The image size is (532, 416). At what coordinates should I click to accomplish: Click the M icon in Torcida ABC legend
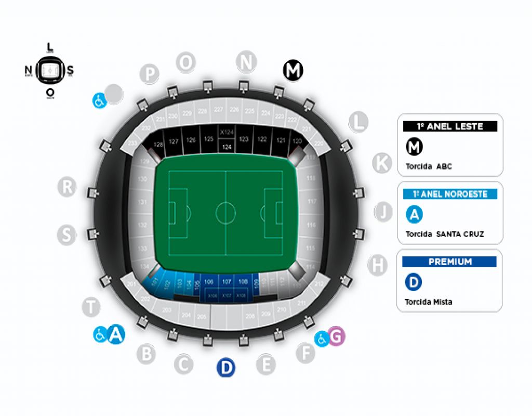click(x=414, y=147)
